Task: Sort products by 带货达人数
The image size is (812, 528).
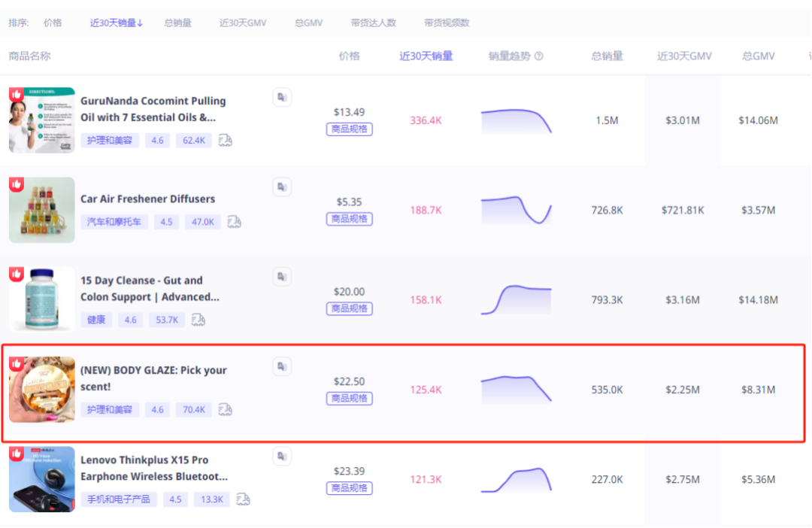Action: coord(373,23)
